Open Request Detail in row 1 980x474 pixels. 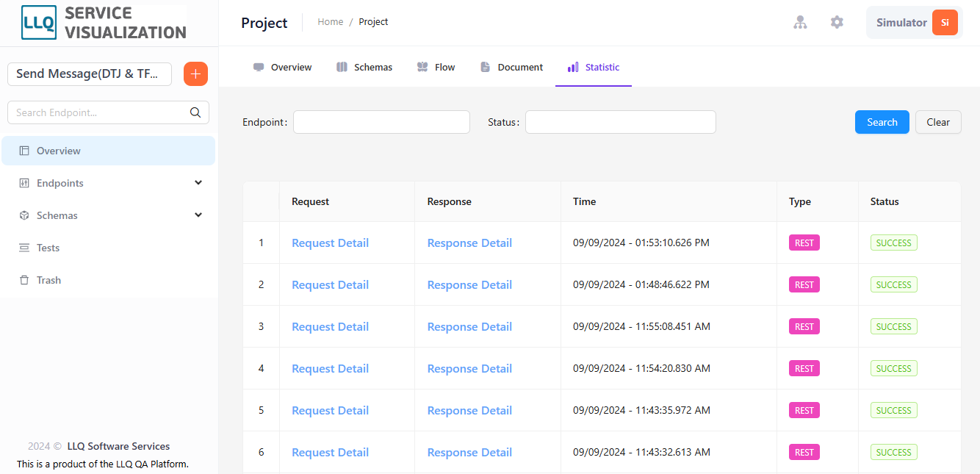tap(331, 243)
